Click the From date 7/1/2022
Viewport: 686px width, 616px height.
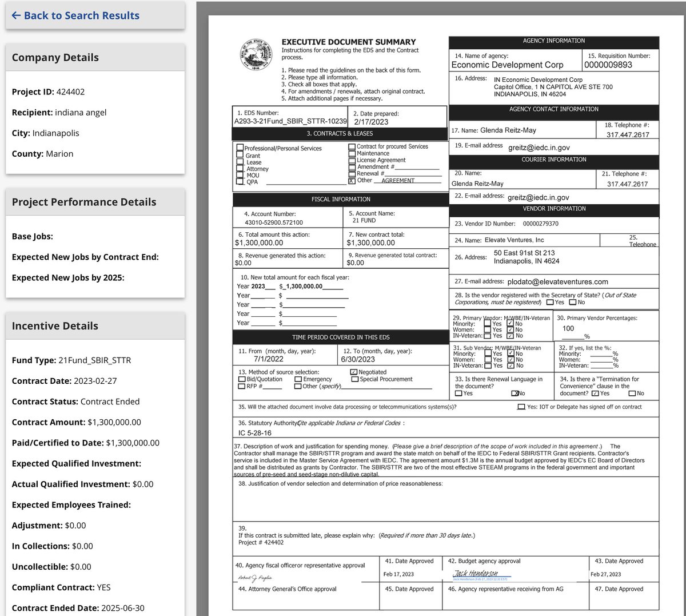click(x=269, y=359)
